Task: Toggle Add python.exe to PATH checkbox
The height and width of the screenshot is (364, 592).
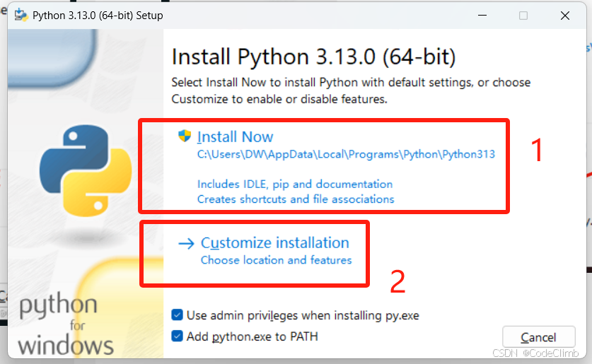Action: pyautogui.click(x=177, y=336)
